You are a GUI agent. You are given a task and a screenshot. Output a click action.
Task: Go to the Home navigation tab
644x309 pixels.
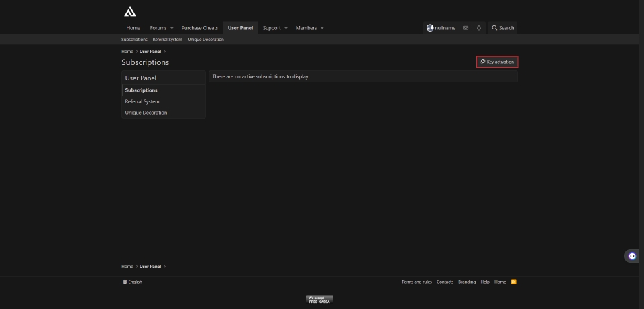(133, 28)
